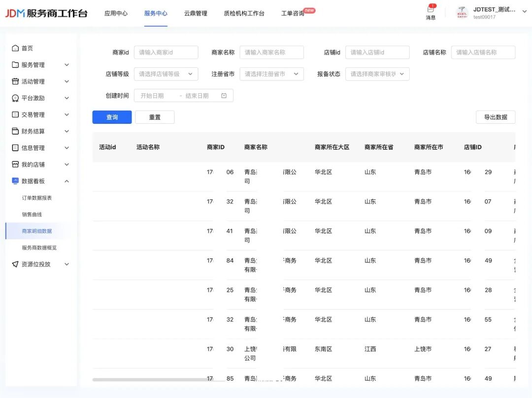Click the blue 查询 button
Image resolution: width=532 pixels, height=398 pixels.
(x=112, y=117)
